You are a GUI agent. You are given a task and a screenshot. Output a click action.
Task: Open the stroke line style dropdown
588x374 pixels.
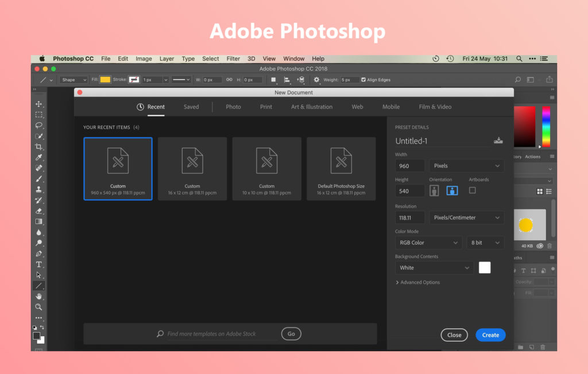tap(181, 80)
